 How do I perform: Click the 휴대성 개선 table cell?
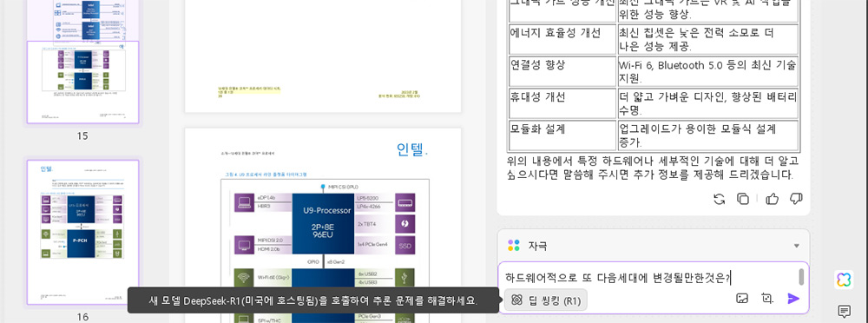(562, 103)
